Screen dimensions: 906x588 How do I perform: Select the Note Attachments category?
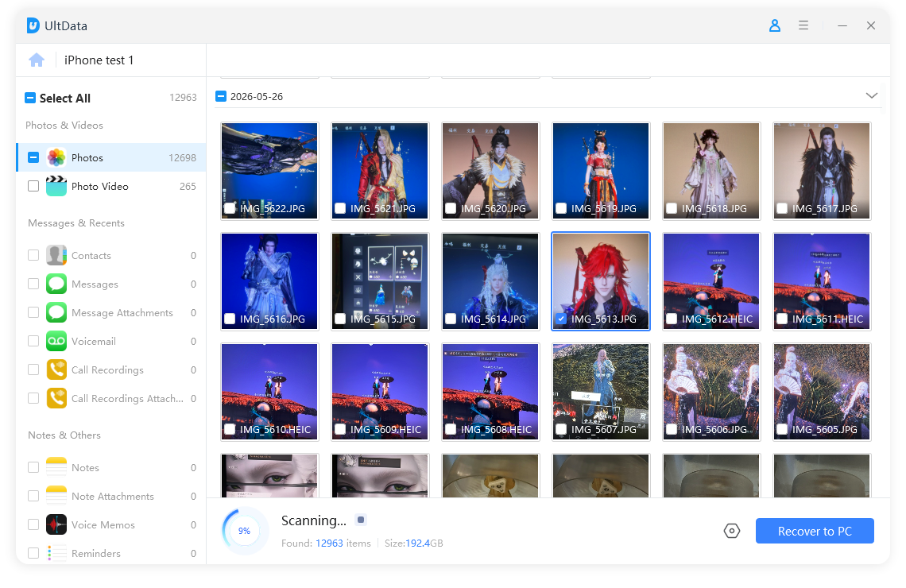[111, 496]
